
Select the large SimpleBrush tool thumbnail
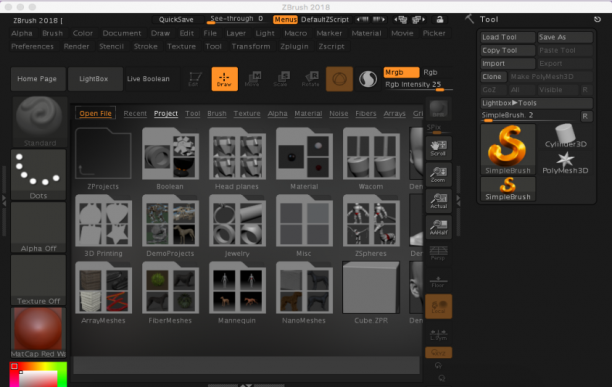pyautogui.click(x=507, y=149)
